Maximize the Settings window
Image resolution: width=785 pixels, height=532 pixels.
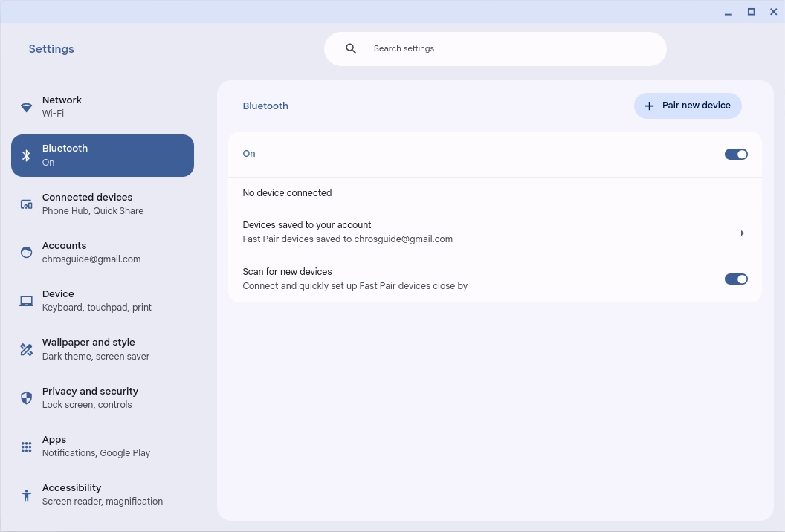click(752, 12)
